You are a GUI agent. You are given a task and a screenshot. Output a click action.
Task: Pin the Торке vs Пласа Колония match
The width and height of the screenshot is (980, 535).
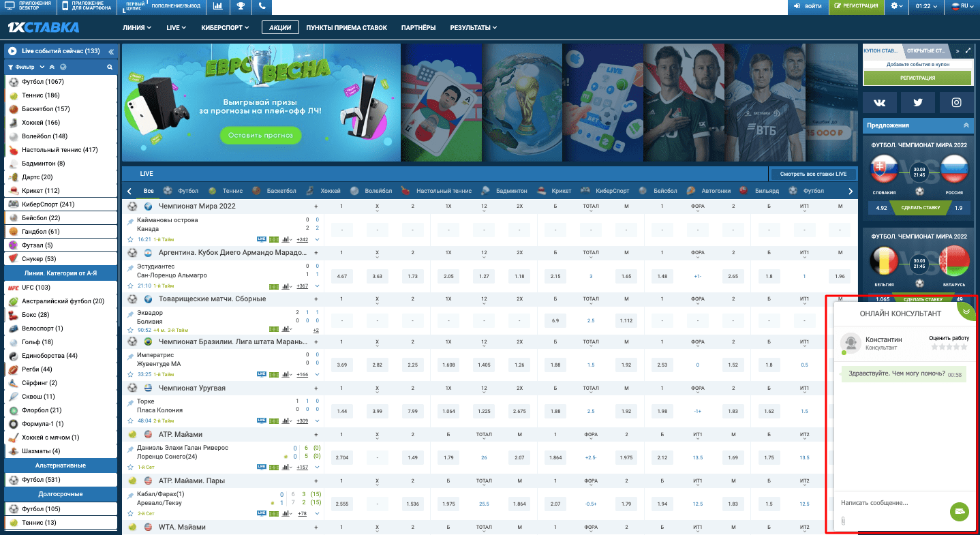tap(131, 403)
